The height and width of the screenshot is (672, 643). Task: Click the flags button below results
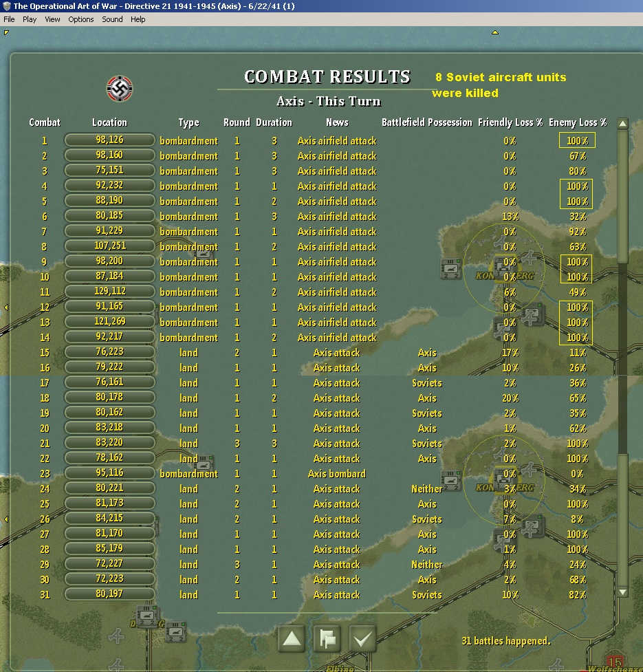pyautogui.click(x=327, y=638)
